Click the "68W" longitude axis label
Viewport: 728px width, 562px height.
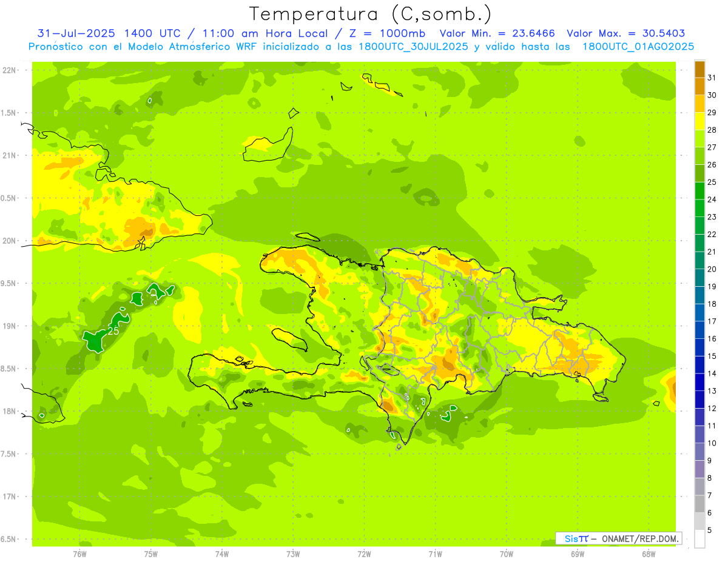[649, 554]
